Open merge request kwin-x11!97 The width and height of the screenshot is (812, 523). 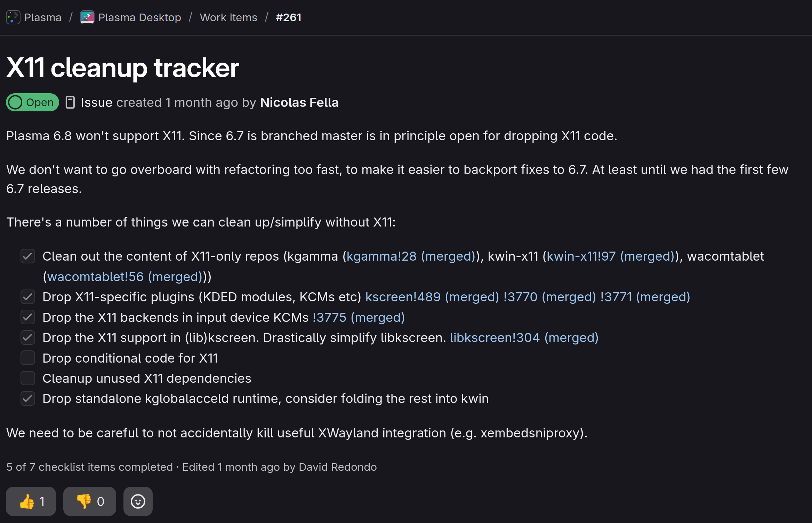click(611, 256)
